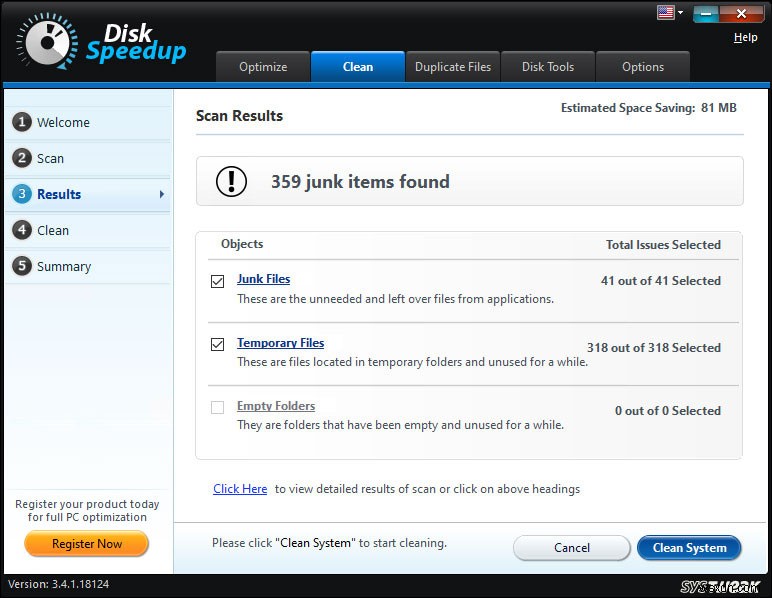Click the US flag language icon
The height and width of the screenshot is (598, 772).
tap(665, 12)
